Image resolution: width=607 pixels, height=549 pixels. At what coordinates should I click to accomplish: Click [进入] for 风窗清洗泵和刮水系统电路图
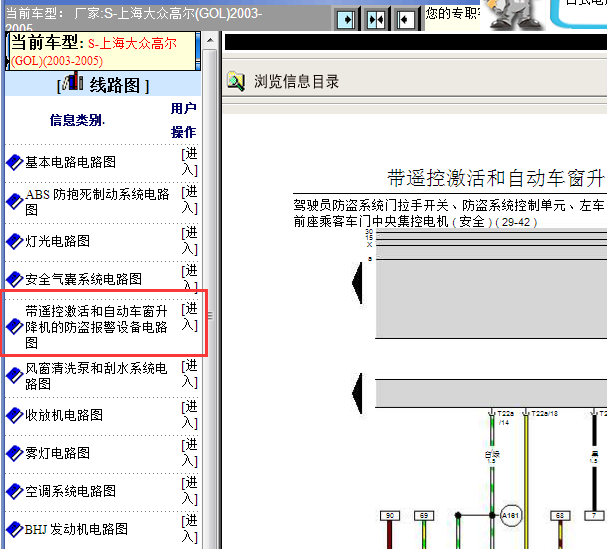click(190, 374)
